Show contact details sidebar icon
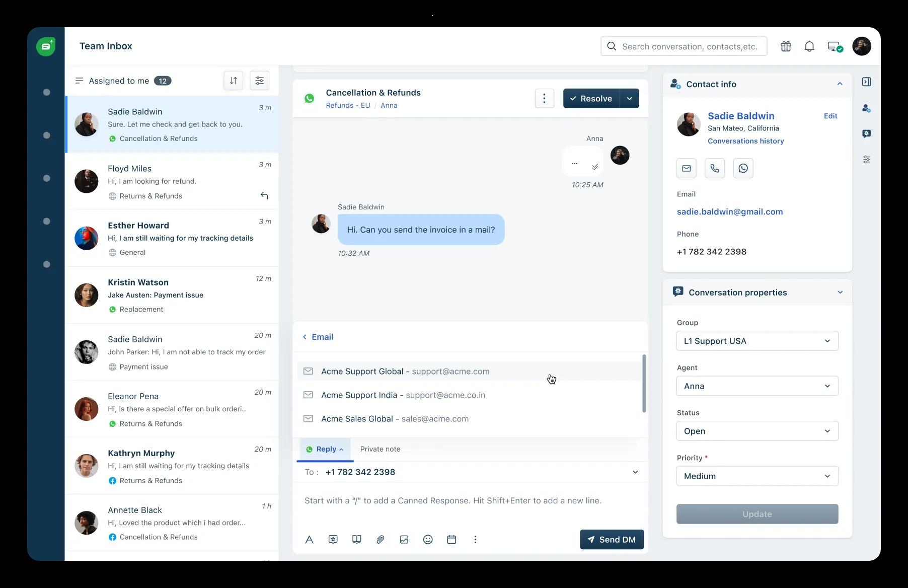Viewport: 908px width, 588px height. click(866, 108)
